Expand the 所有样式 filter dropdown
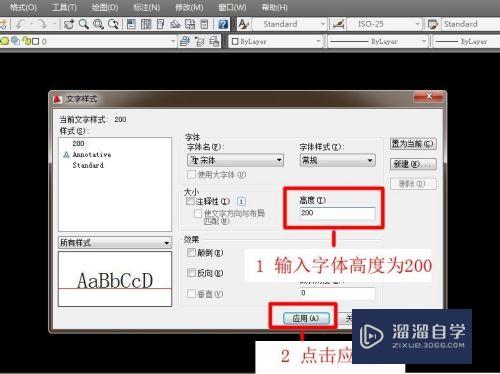This screenshot has height=374, width=500. coord(115,242)
